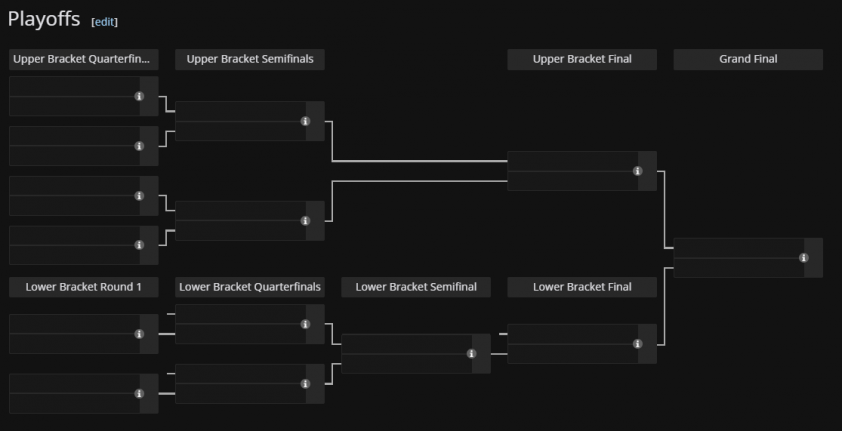
Task: Select the Grand Final column header
Action: click(748, 60)
